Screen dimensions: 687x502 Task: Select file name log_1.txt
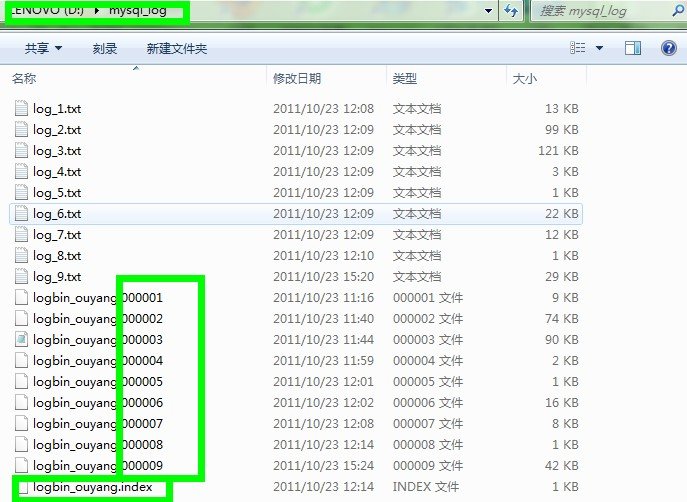click(57, 109)
